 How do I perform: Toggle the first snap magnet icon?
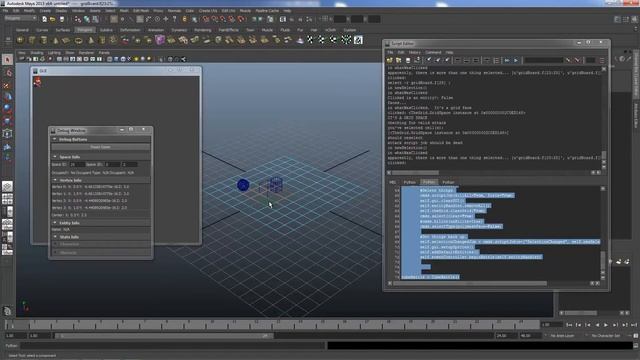click(206, 19)
